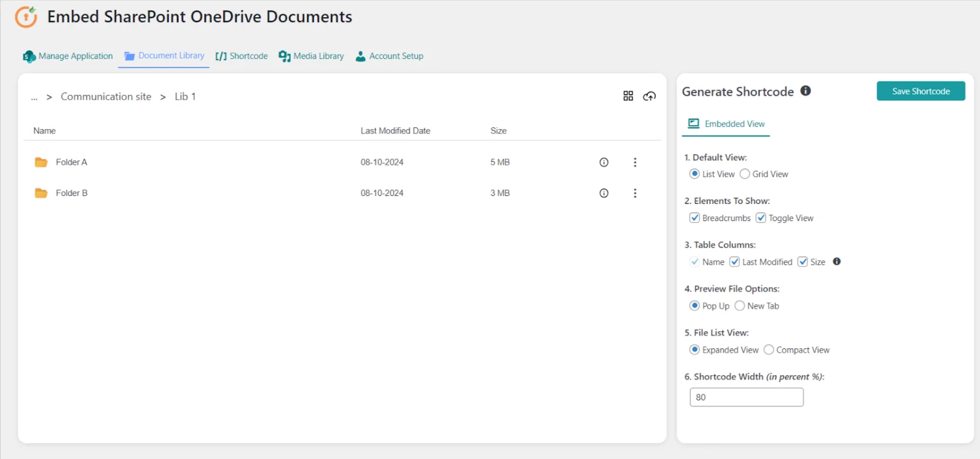Choose Compact View for file list
Image resolution: width=980 pixels, height=459 pixels.
769,350
